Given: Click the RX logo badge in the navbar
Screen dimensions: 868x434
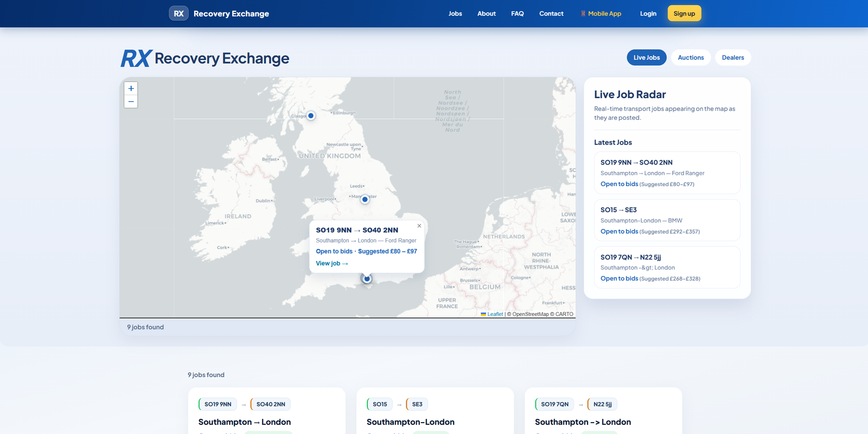Looking at the screenshot, I should point(178,14).
